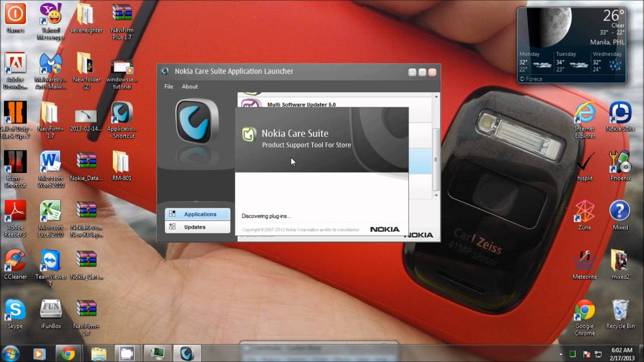Open the t6zm - Shortcut icon

(15, 169)
